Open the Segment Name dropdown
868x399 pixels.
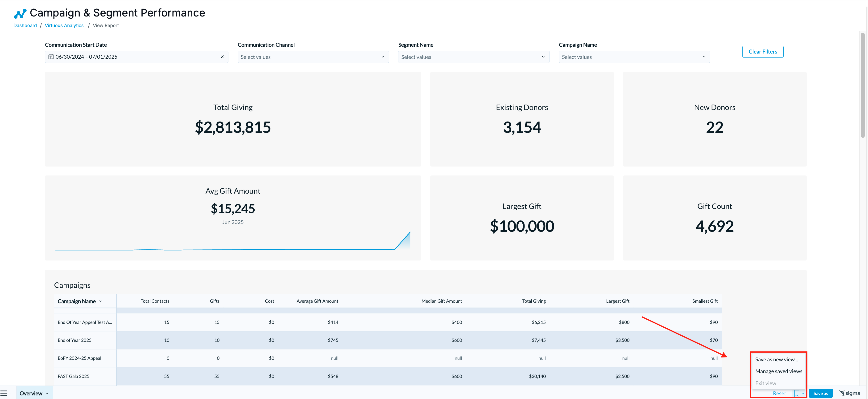[x=473, y=57]
